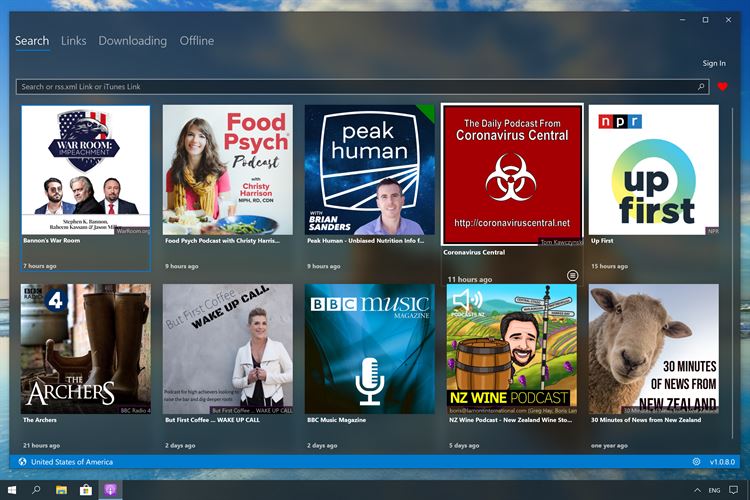
Task: Open The Archers podcast thumbnail
Action: (86, 349)
